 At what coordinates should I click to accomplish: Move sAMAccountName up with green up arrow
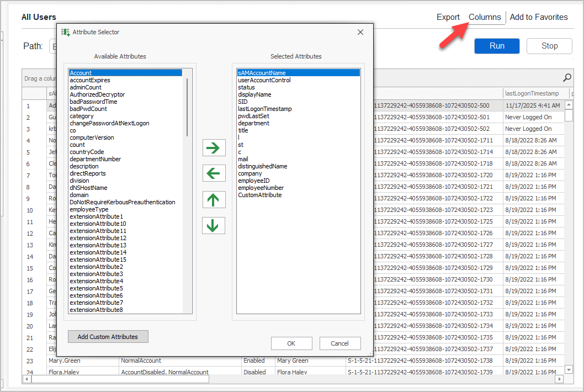214,199
